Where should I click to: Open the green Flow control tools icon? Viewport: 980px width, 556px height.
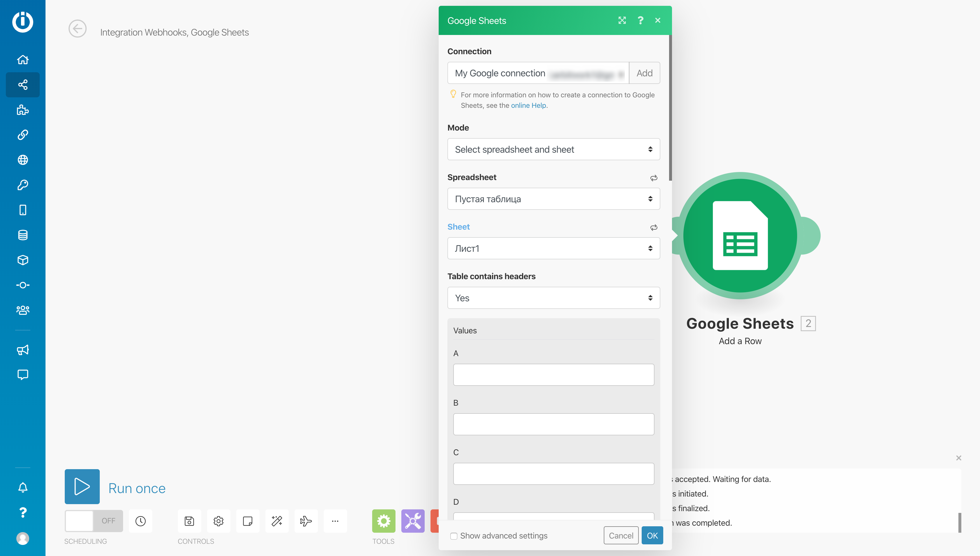[384, 521]
